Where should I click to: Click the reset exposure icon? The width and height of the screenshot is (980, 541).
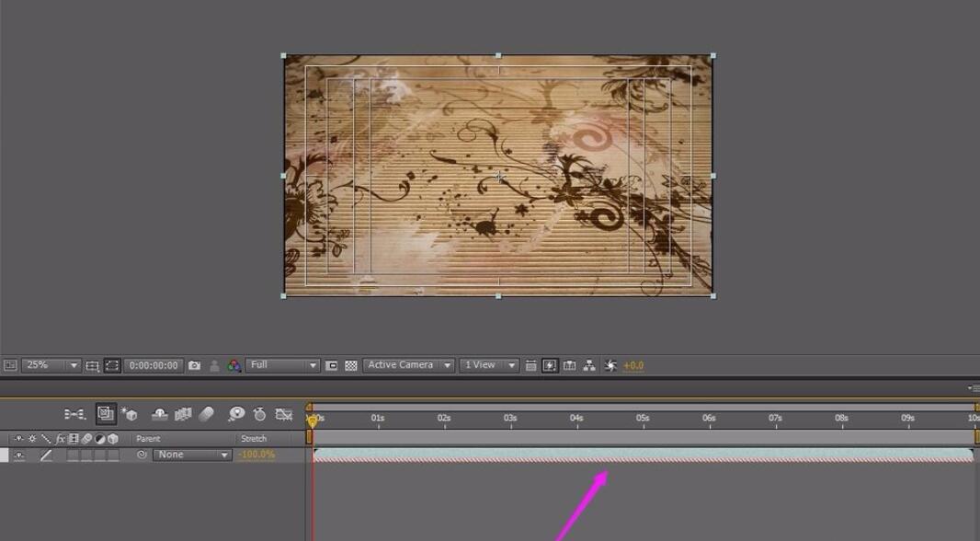[610, 365]
